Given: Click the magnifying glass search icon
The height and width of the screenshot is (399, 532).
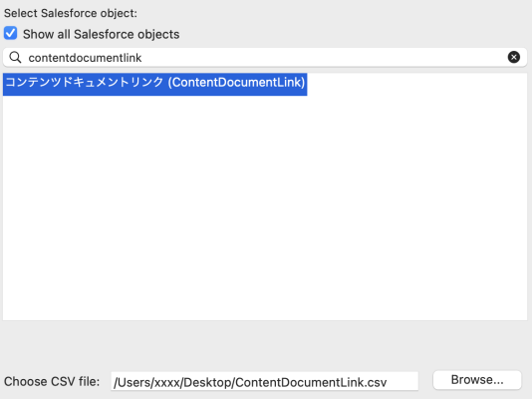Looking at the screenshot, I should [x=15, y=58].
